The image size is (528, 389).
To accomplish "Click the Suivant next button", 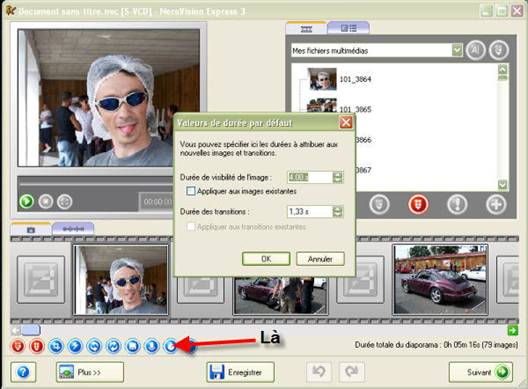I will (481, 372).
